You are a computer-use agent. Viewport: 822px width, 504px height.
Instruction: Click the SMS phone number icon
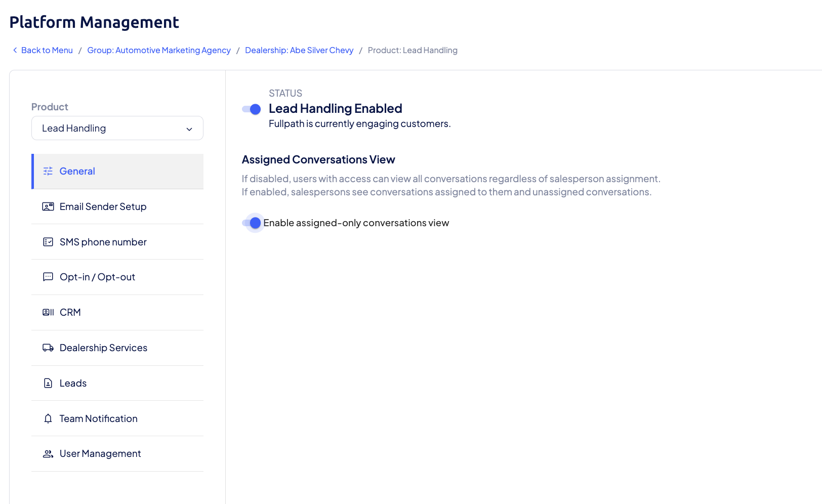(48, 242)
